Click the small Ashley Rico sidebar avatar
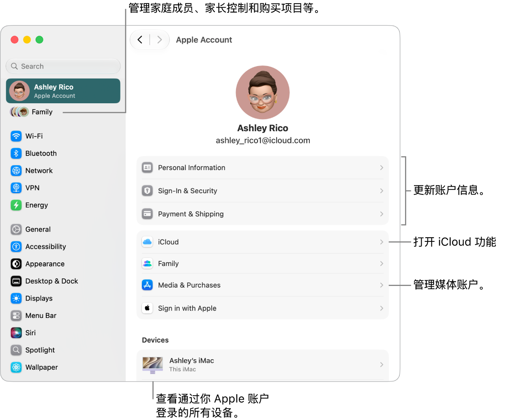 (19, 91)
